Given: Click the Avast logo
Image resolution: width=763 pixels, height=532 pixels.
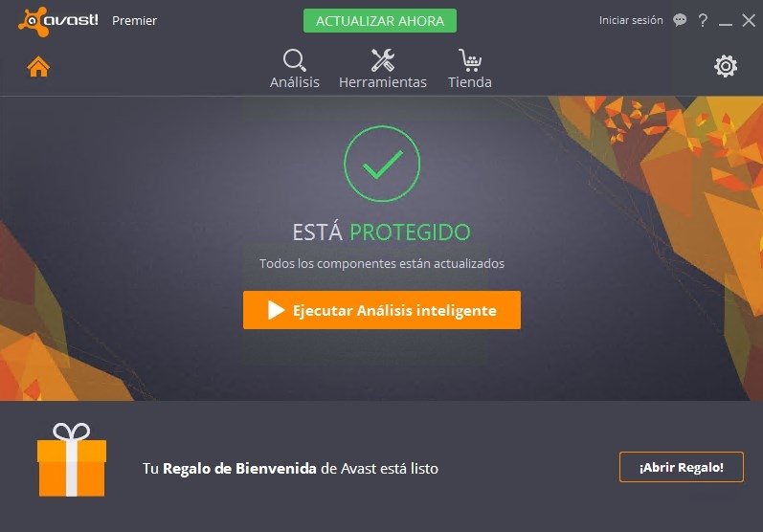Looking at the screenshot, I should pos(57,21).
